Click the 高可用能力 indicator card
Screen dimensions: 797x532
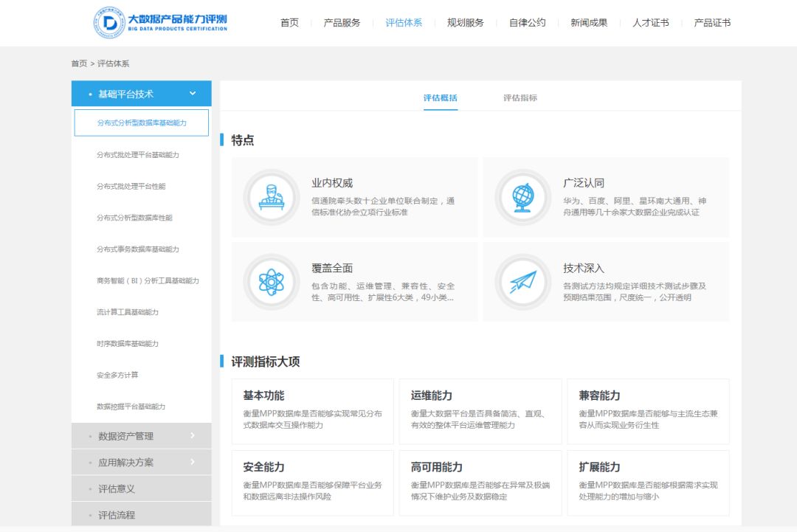pyautogui.click(x=480, y=483)
